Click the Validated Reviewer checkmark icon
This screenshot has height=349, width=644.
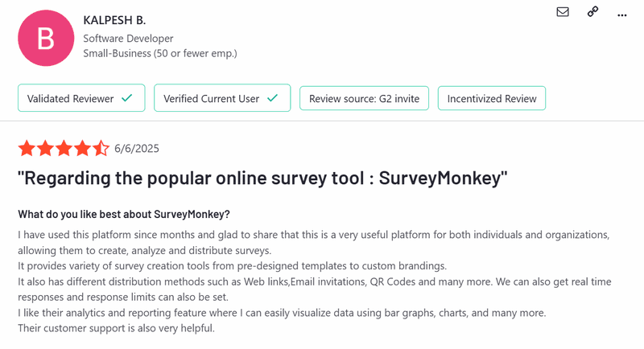126,98
